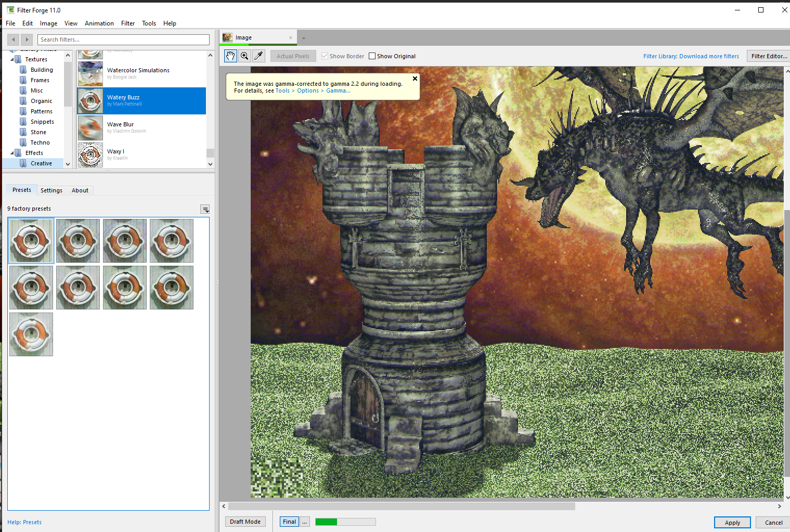Open the Tools menu

pos(149,23)
